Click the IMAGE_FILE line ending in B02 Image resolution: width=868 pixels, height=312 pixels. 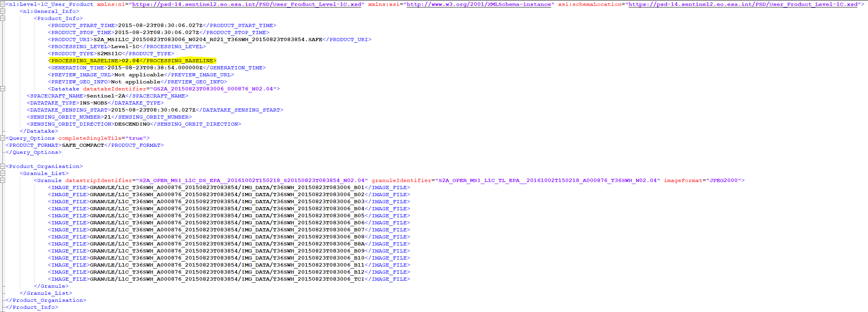(229, 195)
